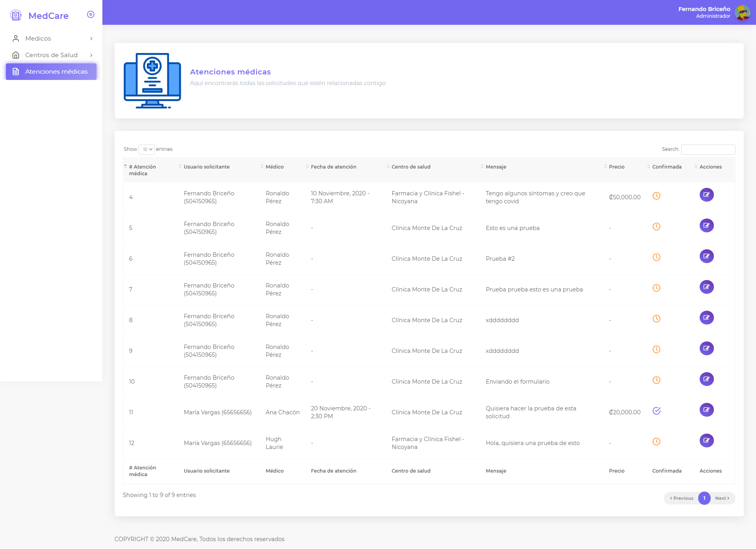
Task: Open edit action for attention number 7
Action: pyautogui.click(x=706, y=287)
